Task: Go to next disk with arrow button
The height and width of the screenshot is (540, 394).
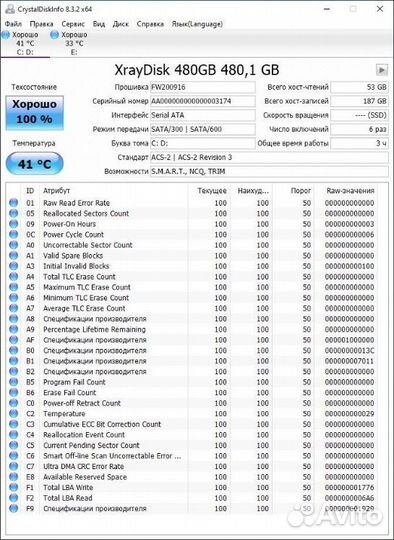Action: point(382,70)
